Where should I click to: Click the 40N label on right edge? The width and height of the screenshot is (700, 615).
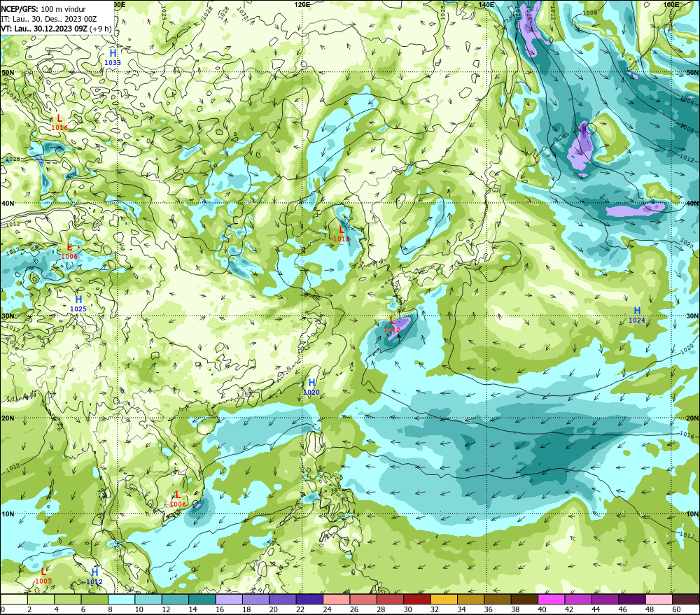[692, 203]
